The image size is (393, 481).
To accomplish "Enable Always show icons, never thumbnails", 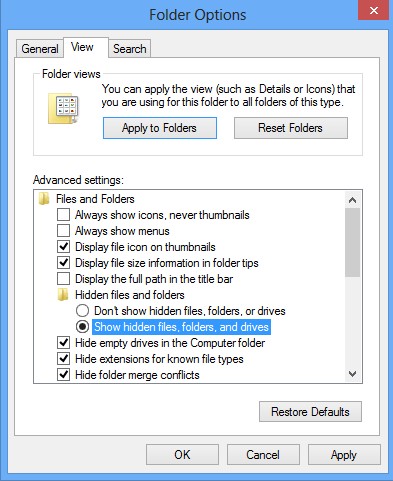I will coord(63,215).
